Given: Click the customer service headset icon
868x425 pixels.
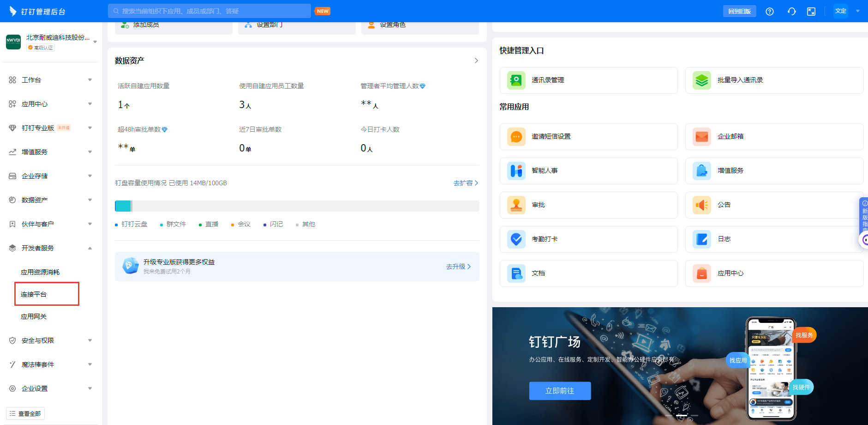Looking at the screenshot, I should pyautogui.click(x=792, y=12).
